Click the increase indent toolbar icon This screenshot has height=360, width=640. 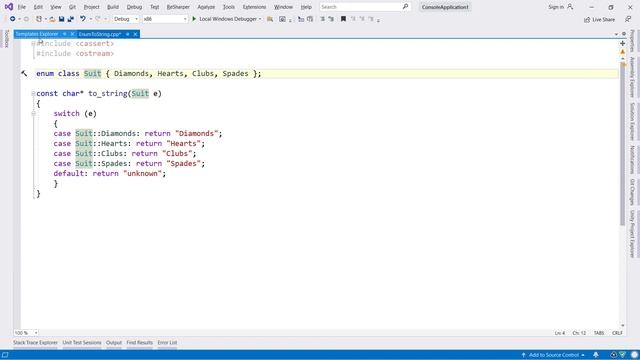pos(331,19)
